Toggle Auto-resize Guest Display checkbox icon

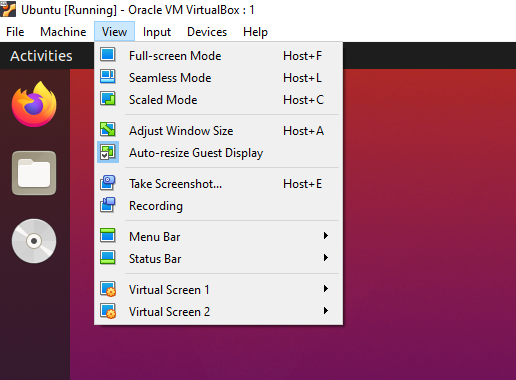(108, 152)
